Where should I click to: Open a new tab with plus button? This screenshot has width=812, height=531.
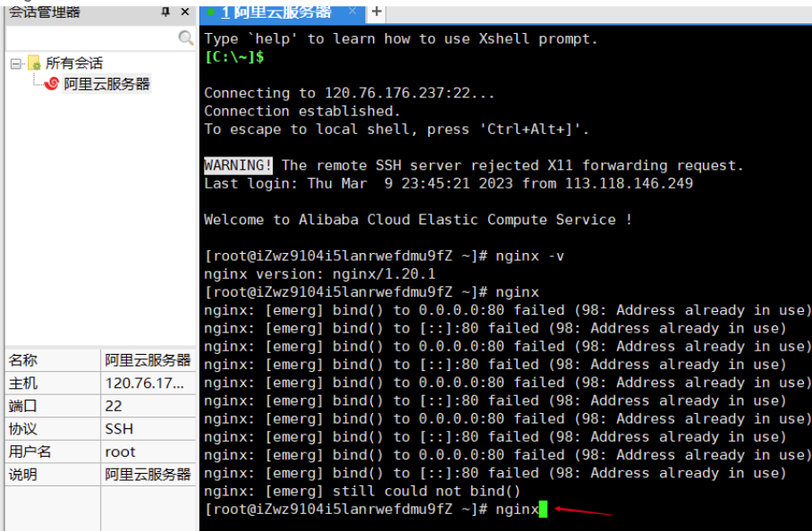[x=376, y=12]
